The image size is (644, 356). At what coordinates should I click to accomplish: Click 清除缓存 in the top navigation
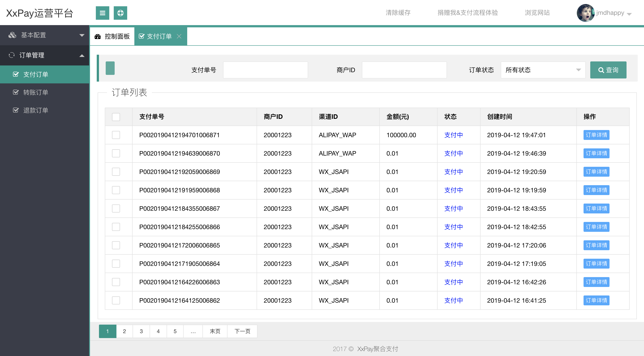(398, 13)
